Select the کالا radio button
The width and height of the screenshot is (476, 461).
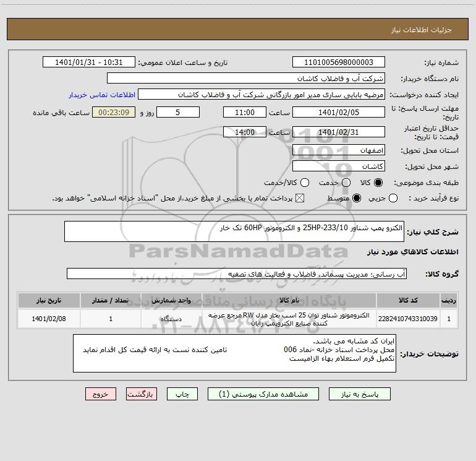(x=378, y=183)
